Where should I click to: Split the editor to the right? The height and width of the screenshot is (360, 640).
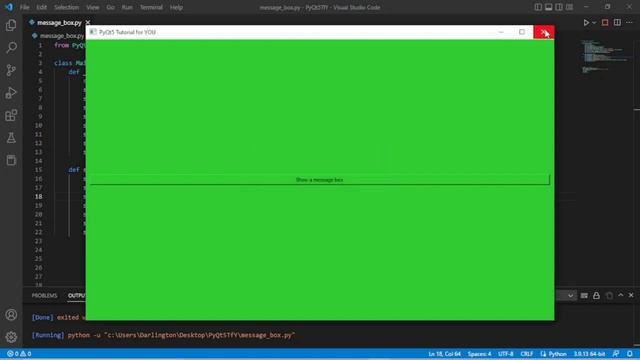coord(617,23)
